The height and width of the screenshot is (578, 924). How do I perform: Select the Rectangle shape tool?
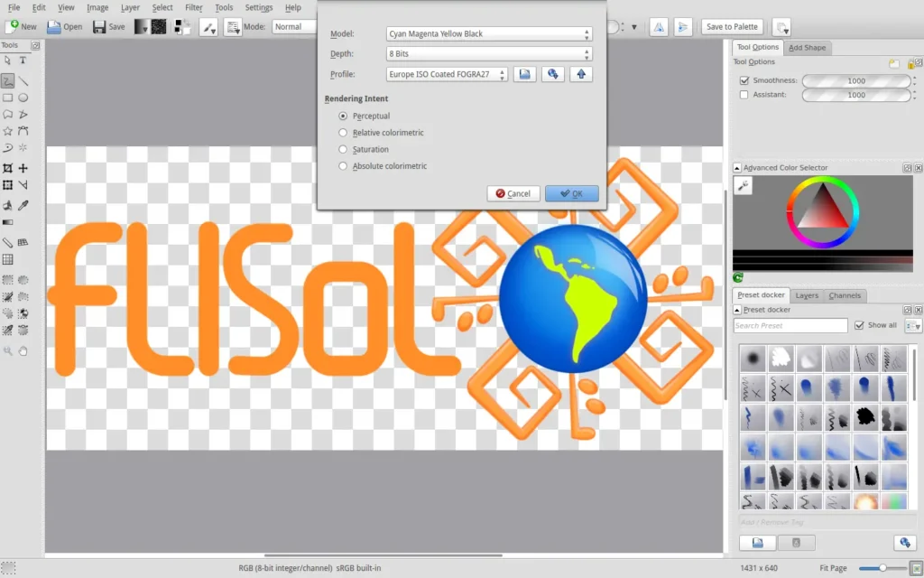click(x=7, y=98)
